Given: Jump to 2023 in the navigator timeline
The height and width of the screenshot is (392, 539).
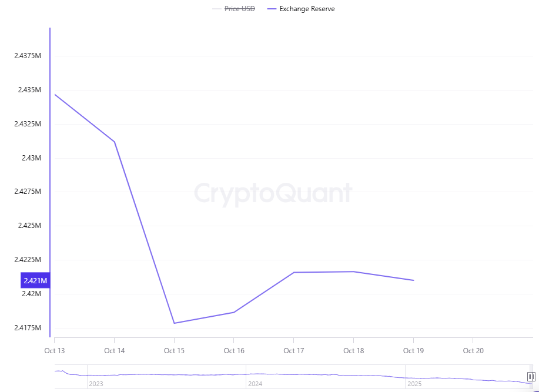Looking at the screenshot, I should (95, 384).
